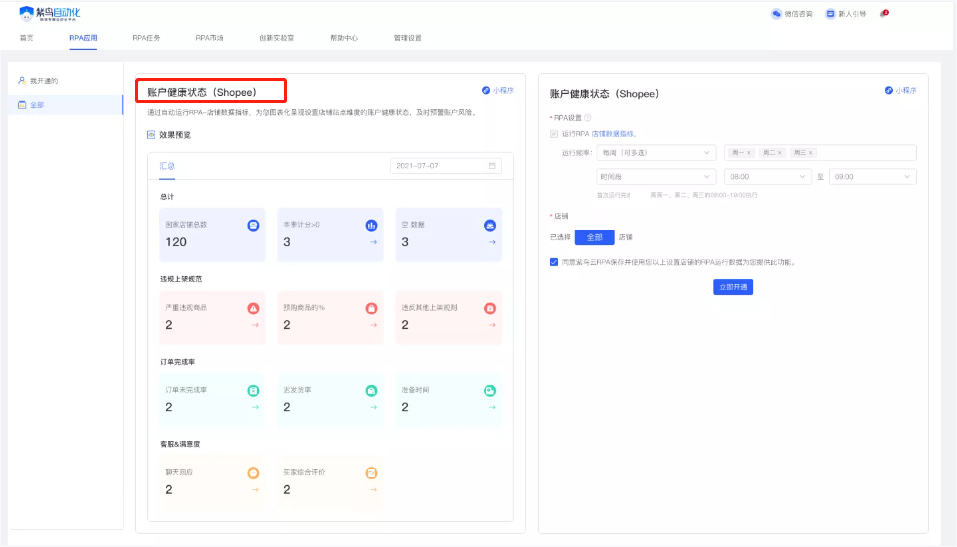Click the blue 全部 store button
The width and height of the screenshot is (957, 547).
(x=594, y=237)
